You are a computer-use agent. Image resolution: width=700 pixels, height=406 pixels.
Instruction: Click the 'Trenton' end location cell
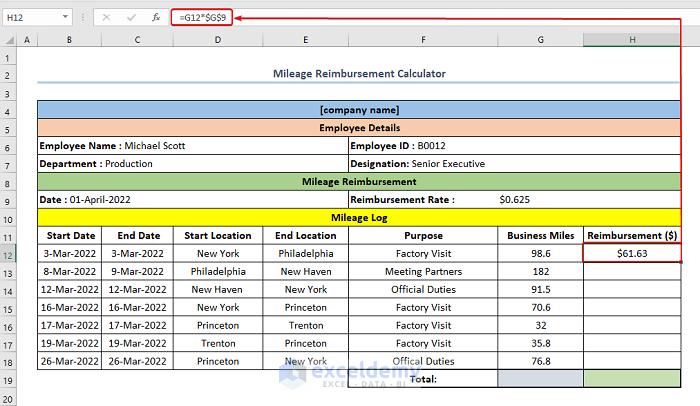point(306,325)
